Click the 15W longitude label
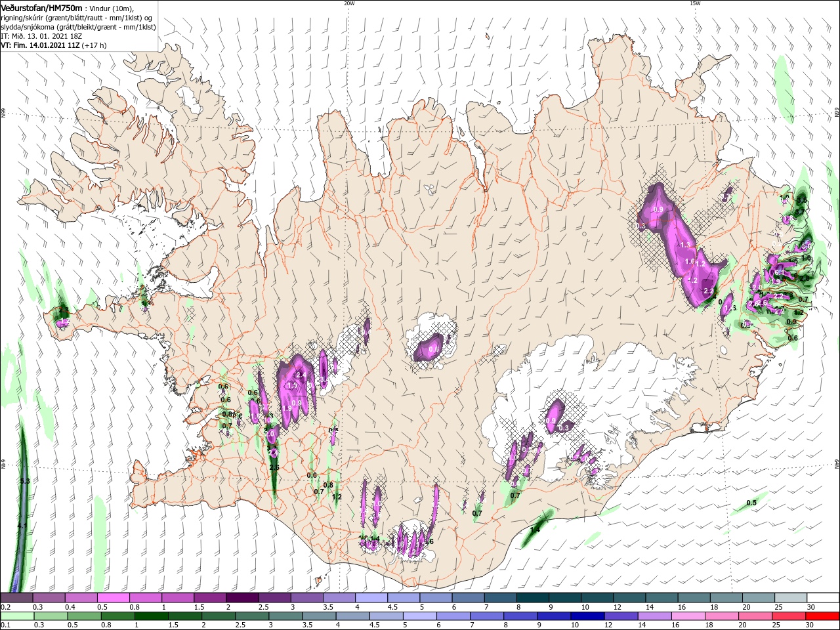The height and width of the screenshot is (630, 840). point(695,3)
